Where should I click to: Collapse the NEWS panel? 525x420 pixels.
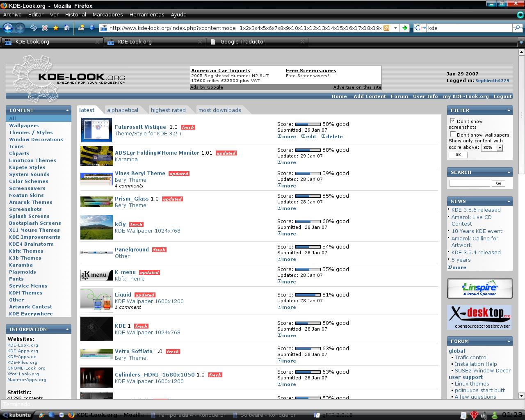509,201
